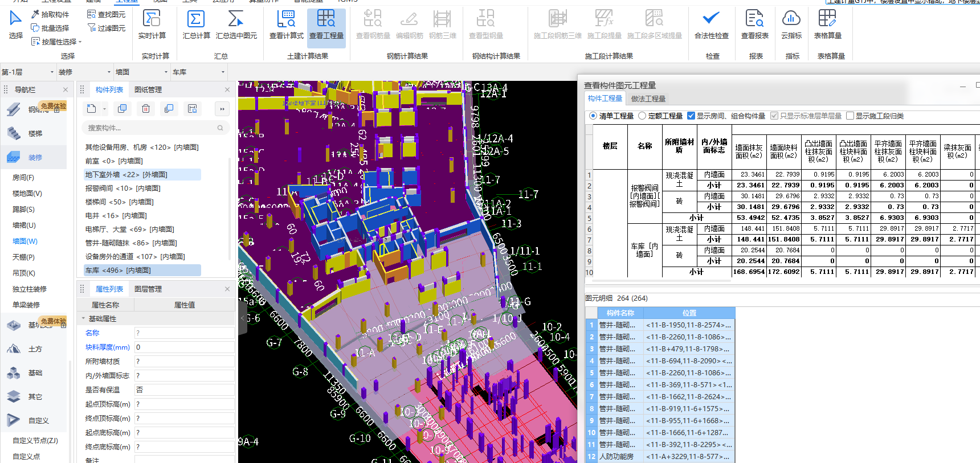Select 车库 <496> component
980x463 pixels.
click(x=142, y=270)
